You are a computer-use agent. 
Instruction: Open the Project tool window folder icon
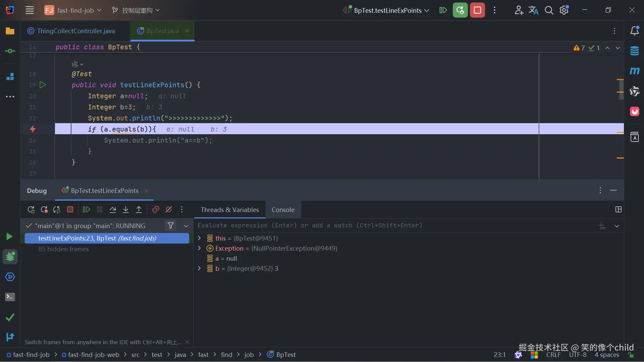(x=10, y=31)
